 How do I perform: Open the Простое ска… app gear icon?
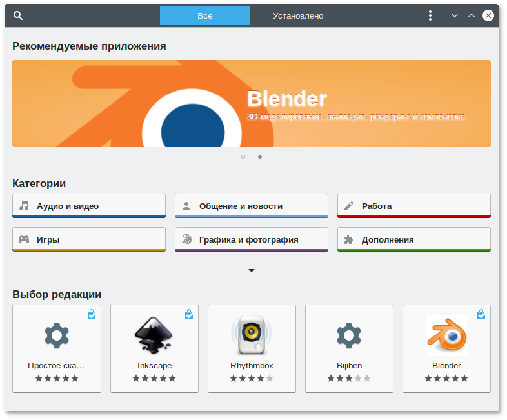[57, 335]
